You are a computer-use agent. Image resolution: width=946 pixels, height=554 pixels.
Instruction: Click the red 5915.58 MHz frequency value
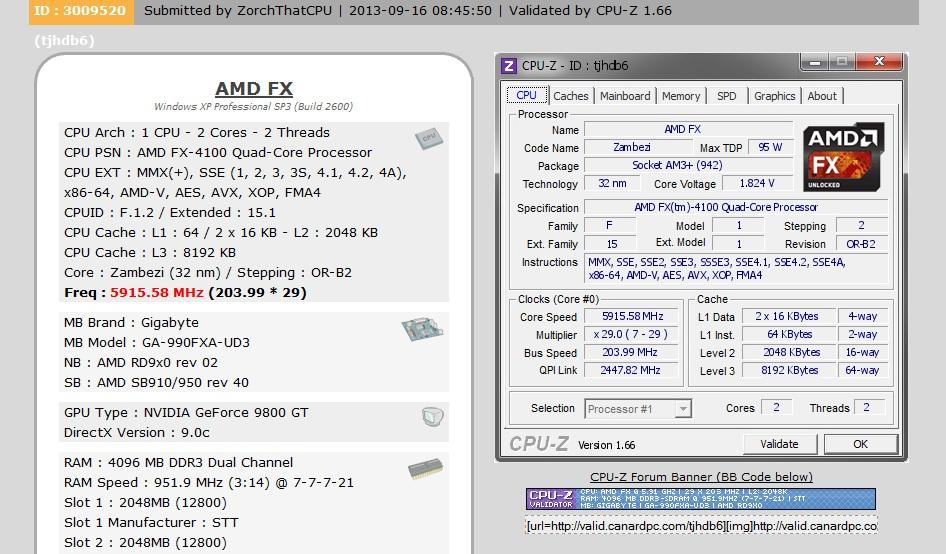pos(156,293)
